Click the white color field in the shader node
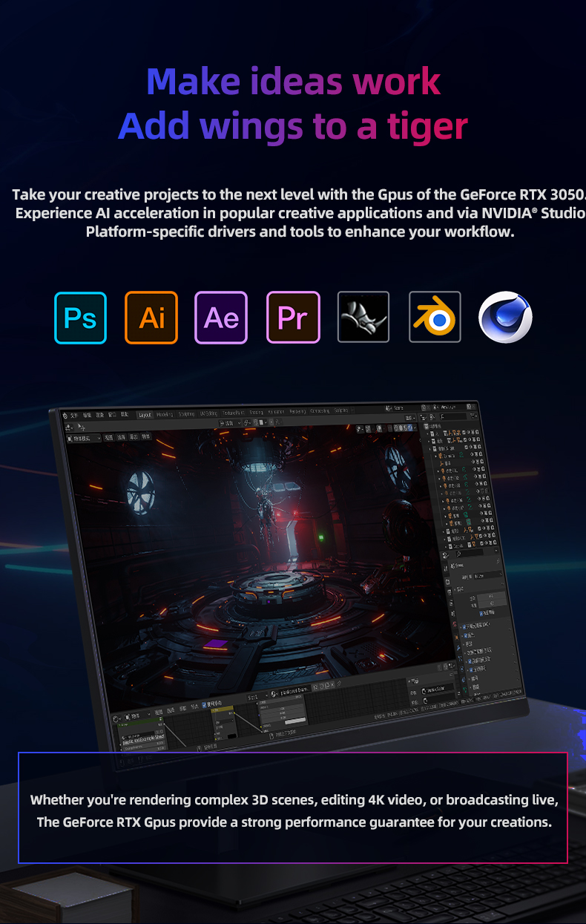This screenshot has height=924, width=586. [294, 721]
